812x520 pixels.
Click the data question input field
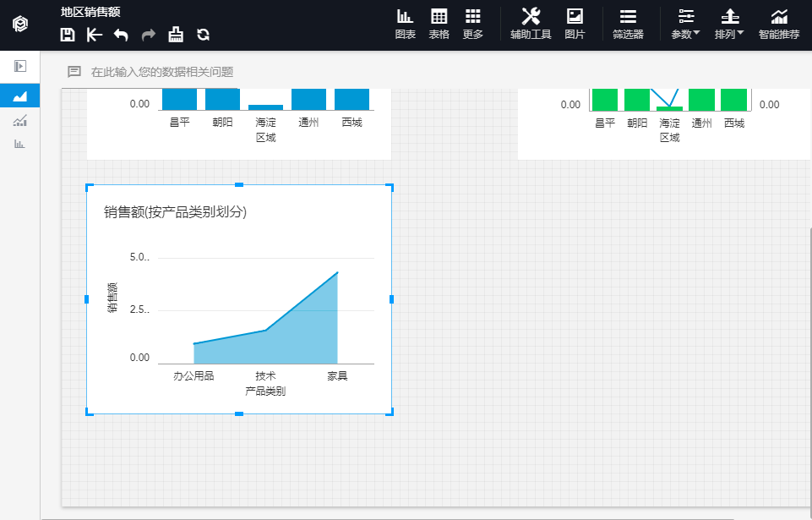coord(338,72)
